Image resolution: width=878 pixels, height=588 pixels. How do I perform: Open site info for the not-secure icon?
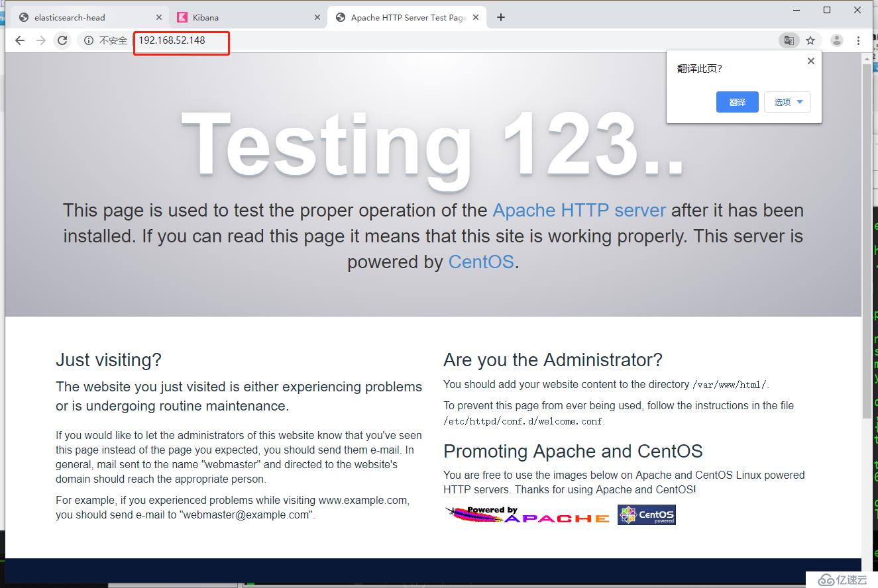(x=89, y=40)
